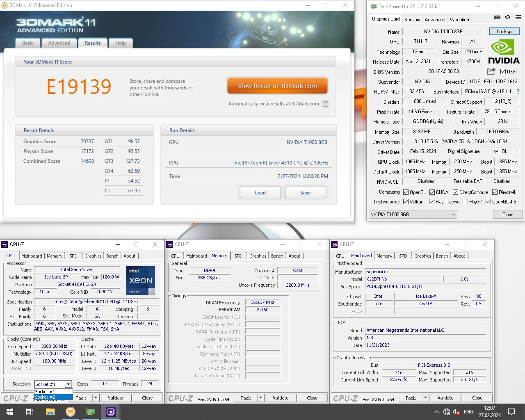Viewport: 525px width, 420px height.
Task: Click the NVIDIA logo in GPU-Z
Action: click(504, 52)
